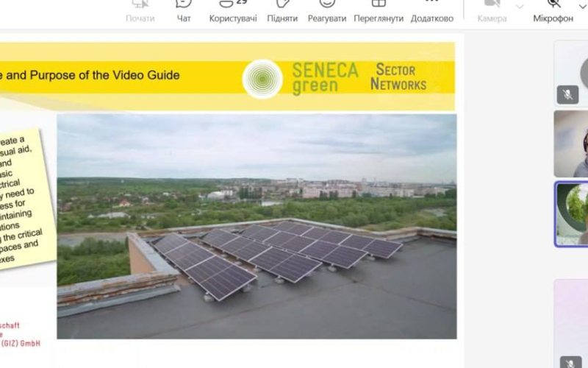Show the Користувачі participants list

pos(233,11)
